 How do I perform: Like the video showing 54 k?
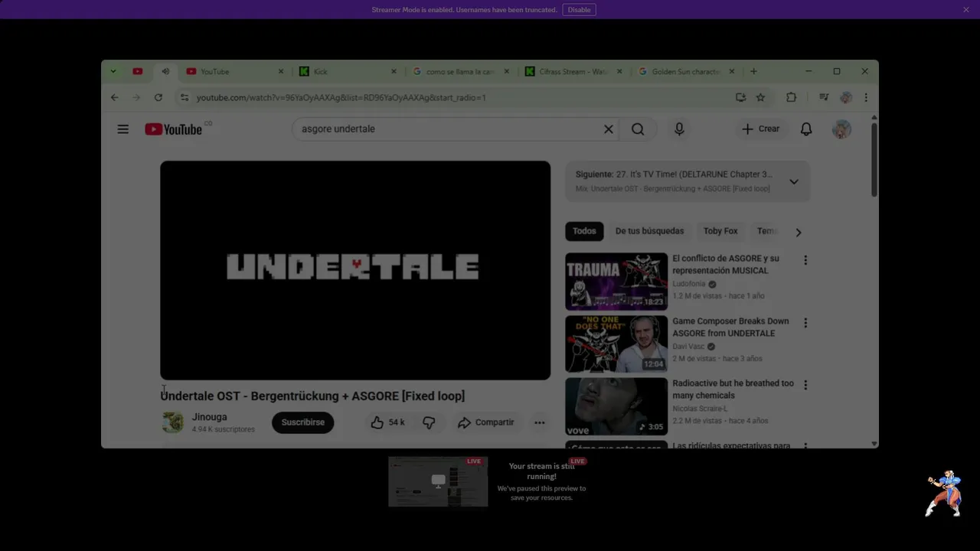(x=387, y=422)
